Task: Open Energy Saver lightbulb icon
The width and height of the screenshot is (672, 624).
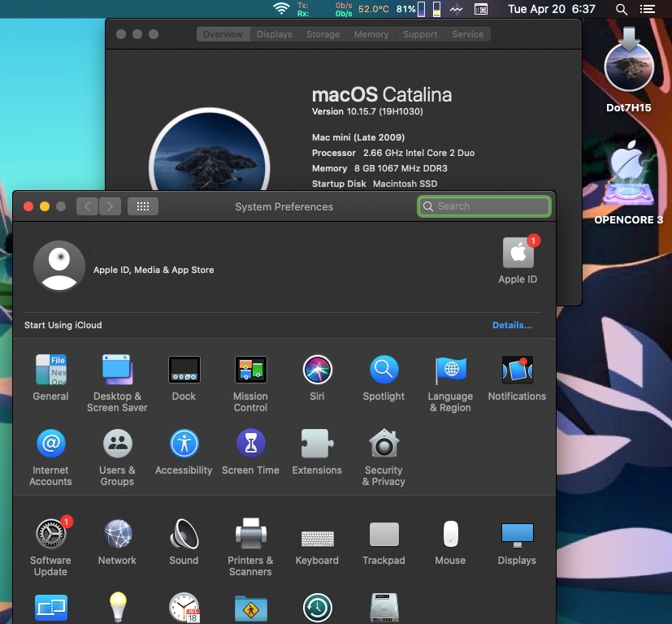Action: coord(118,607)
